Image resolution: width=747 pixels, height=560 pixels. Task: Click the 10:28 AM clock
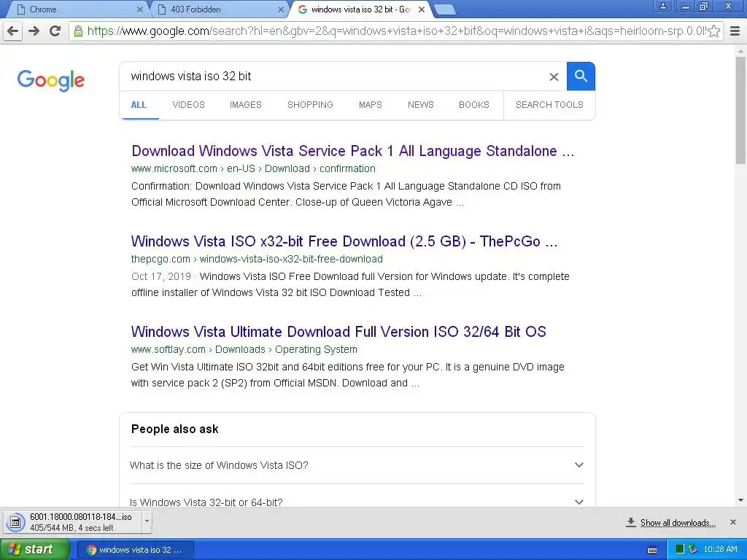coord(720,550)
